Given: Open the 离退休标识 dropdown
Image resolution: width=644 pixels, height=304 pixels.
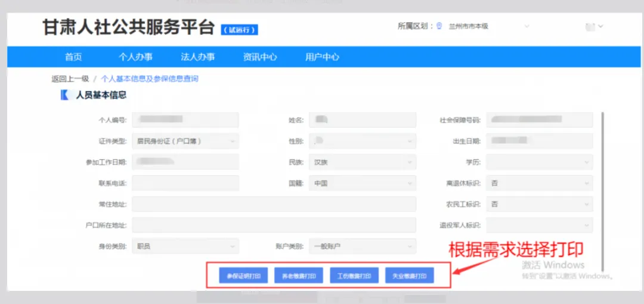Looking at the screenshot, I should [x=539, y=183].
